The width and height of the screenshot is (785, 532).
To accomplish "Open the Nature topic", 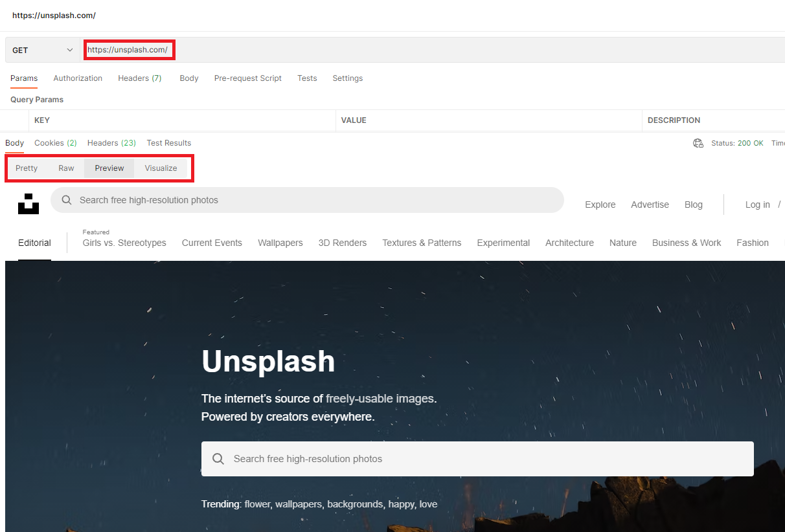I will (623, 243).
